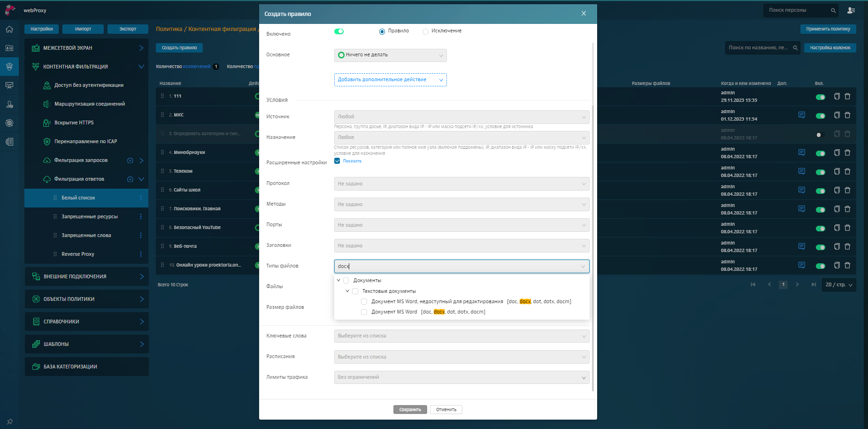Click the plus icon next to Фильтрация ответов
The width and height of the screenshot is (868, 429).
[130, 179]
